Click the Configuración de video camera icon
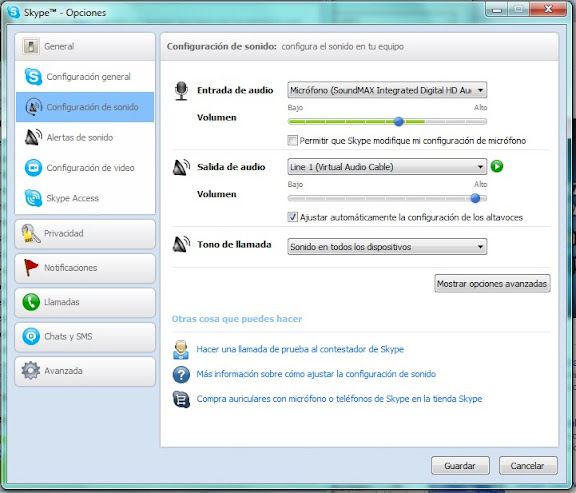The image size is (576, 493). [33, 168]
